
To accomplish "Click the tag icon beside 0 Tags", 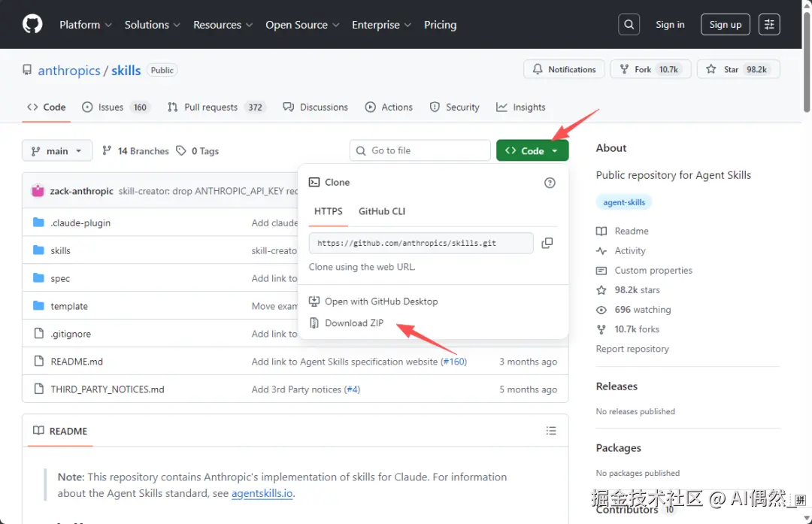I will tap(180, 150).
